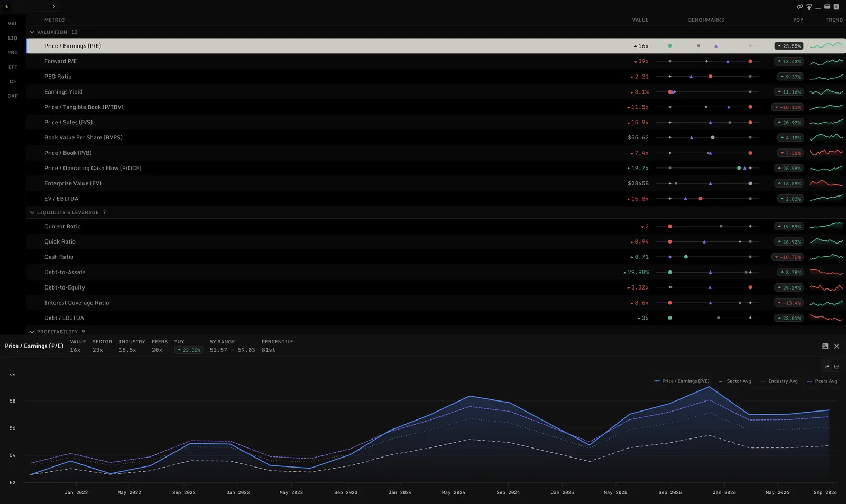Click the app logo icon in top-left corner
Image resolution: width=846 pixels, height=504 pixels.
[x=7, y=7]
